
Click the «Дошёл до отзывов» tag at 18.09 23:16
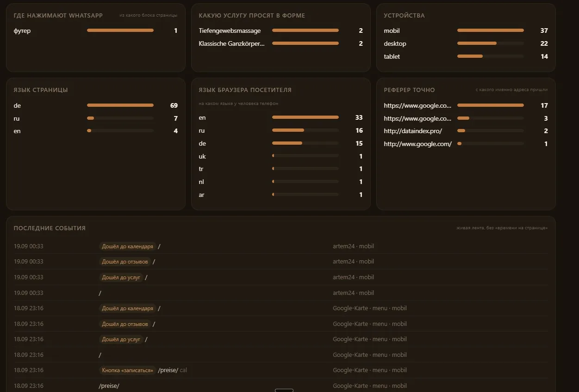125,324
